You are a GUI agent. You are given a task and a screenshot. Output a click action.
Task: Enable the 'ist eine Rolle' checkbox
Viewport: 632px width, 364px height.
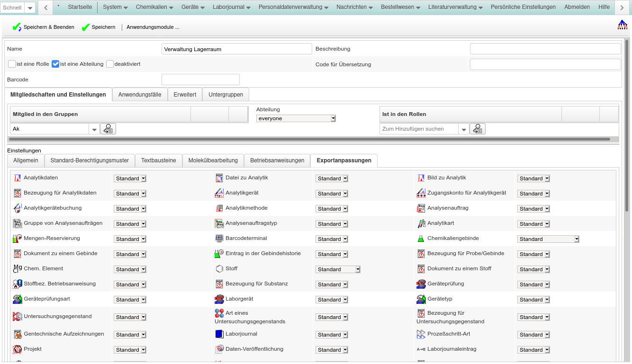click(x=12, y=64)
